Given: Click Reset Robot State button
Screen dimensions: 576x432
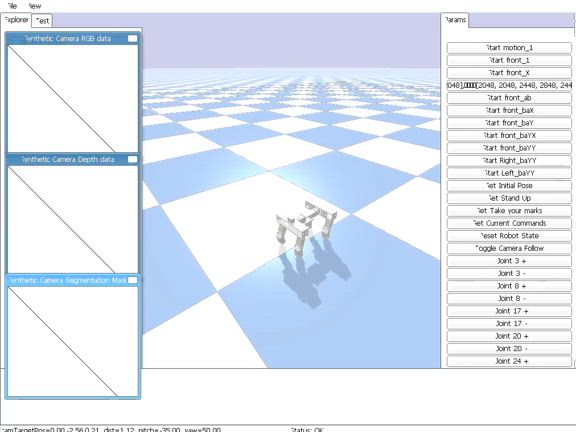Looking at the screenshot, I should coord(509,235).
